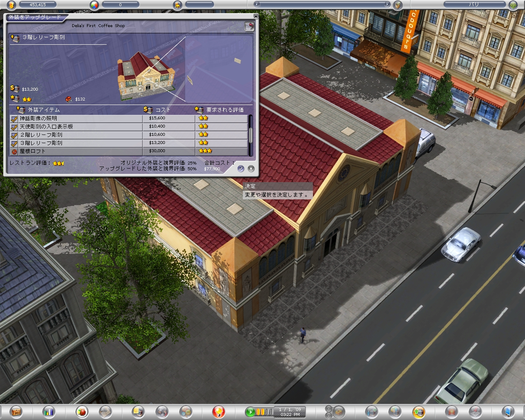The height and width of the screenshot is (420, 525).
Task: Click the yellow building upgrade icon
Action: click(x=419, y=411)
